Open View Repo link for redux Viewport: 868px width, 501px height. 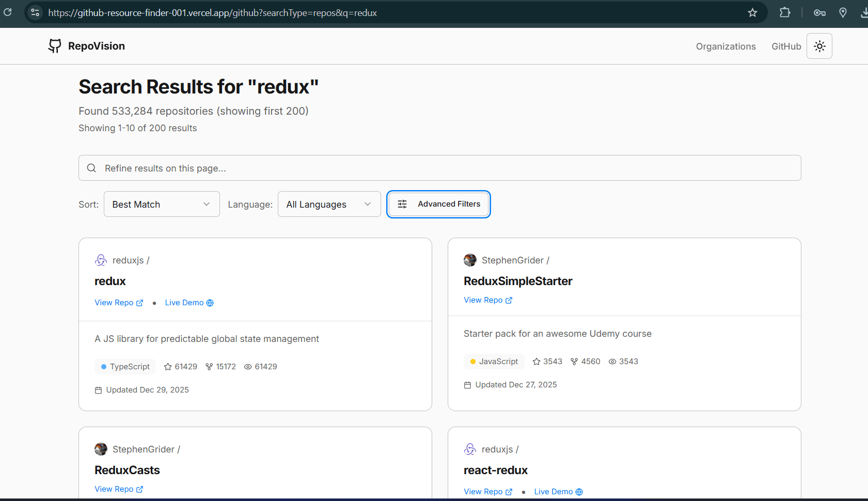(x=119, y=303)
